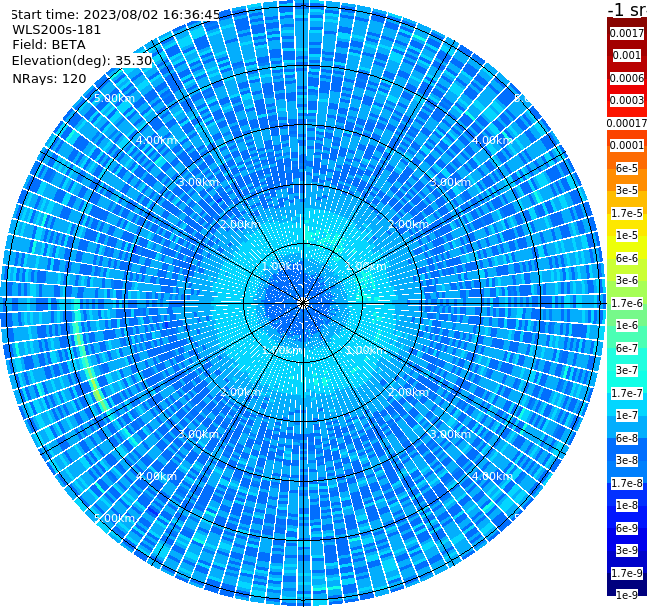This screenshot has height=607, width=647.
Task: Select the 1e-9 colorbar minimum label
Action: [x=627, y=595]
